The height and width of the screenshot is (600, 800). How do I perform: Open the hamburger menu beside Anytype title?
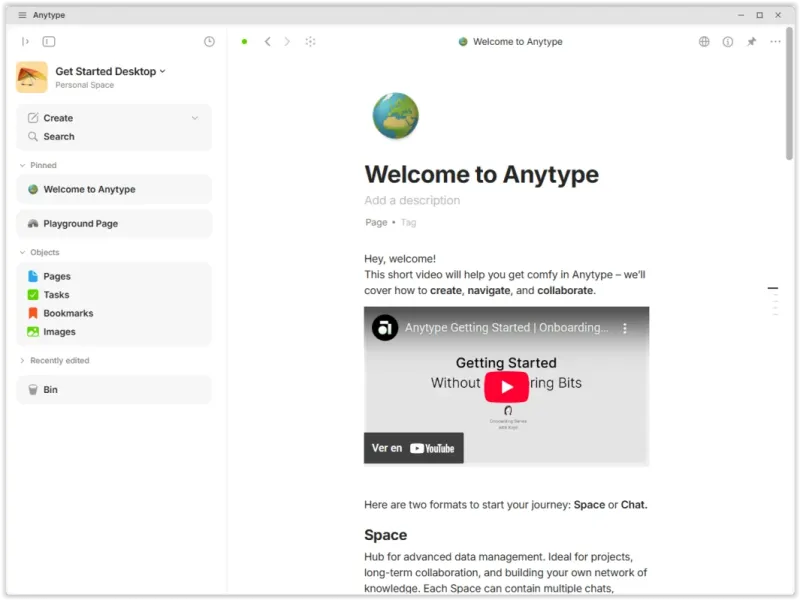(x=22, y=15)
